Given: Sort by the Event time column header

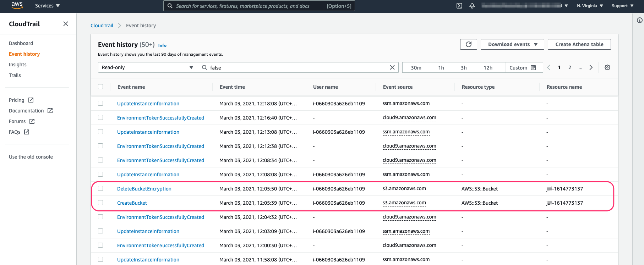Looking at the screenshot, I should click(232, 87).
